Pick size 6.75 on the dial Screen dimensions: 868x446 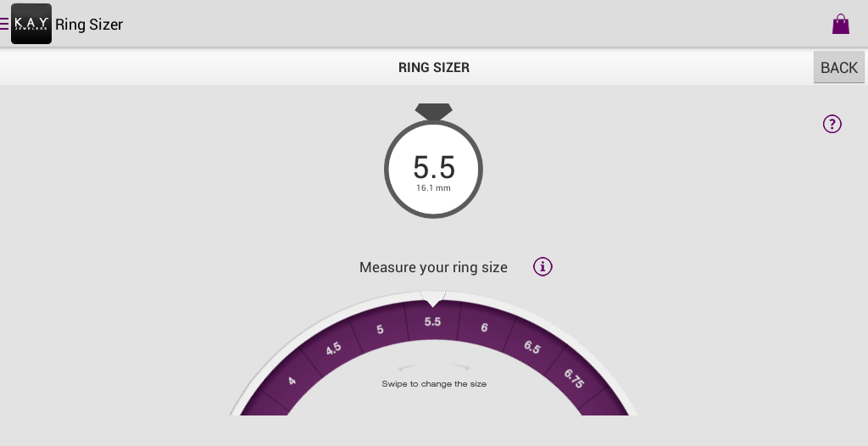[x=574, y=378]
